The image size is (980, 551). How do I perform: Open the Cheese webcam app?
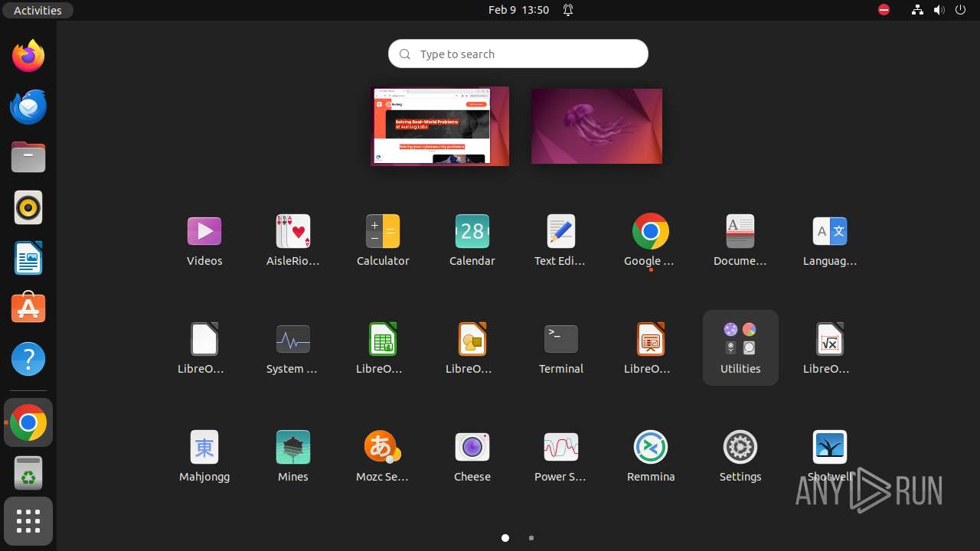472,456
